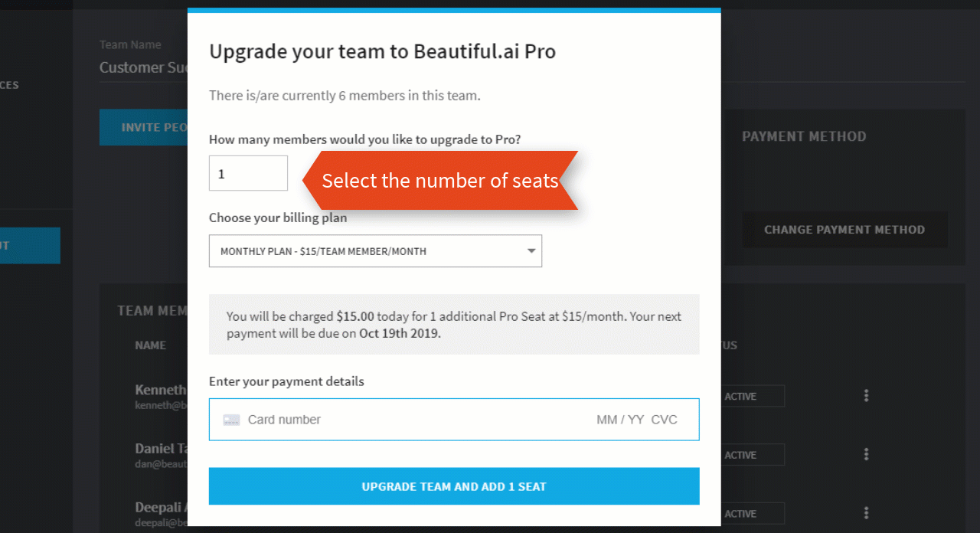Click Deepali's ACTIVE status badge
The width and height of the screenshot is (980, 533).
point(752,513)
